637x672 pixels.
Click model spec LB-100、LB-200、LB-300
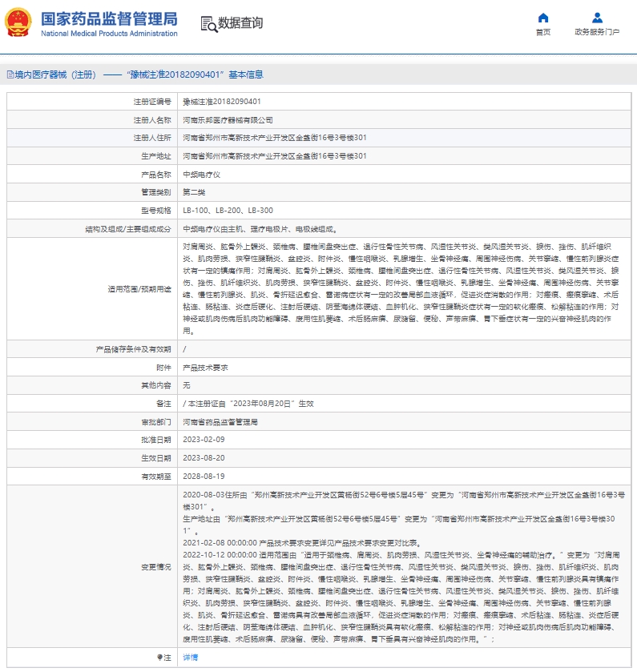point(228,211)
